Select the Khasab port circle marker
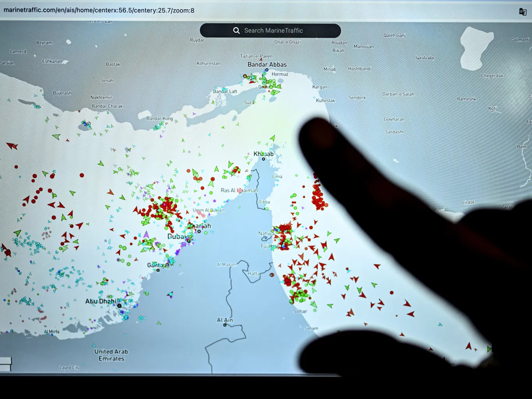 pyautogui.click(x=264, y=159)
